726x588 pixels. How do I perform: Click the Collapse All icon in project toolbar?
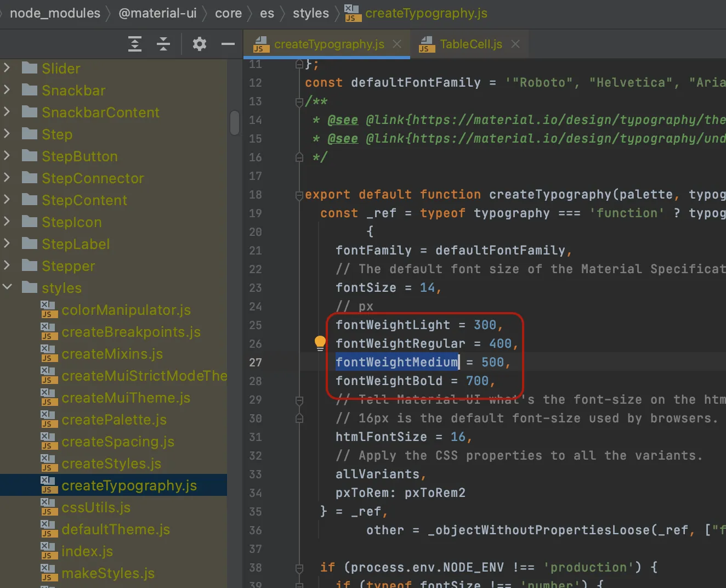163,44
